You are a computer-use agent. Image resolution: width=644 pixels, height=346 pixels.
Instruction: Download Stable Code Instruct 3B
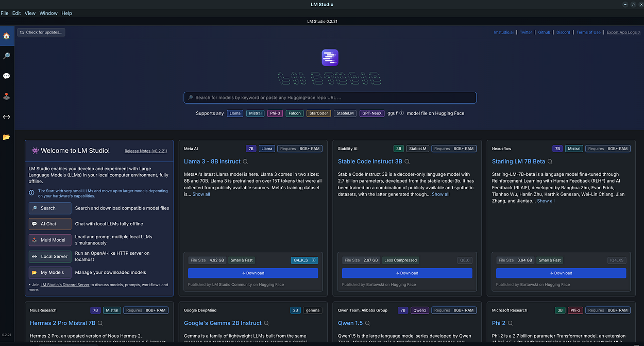click(407, 273)
